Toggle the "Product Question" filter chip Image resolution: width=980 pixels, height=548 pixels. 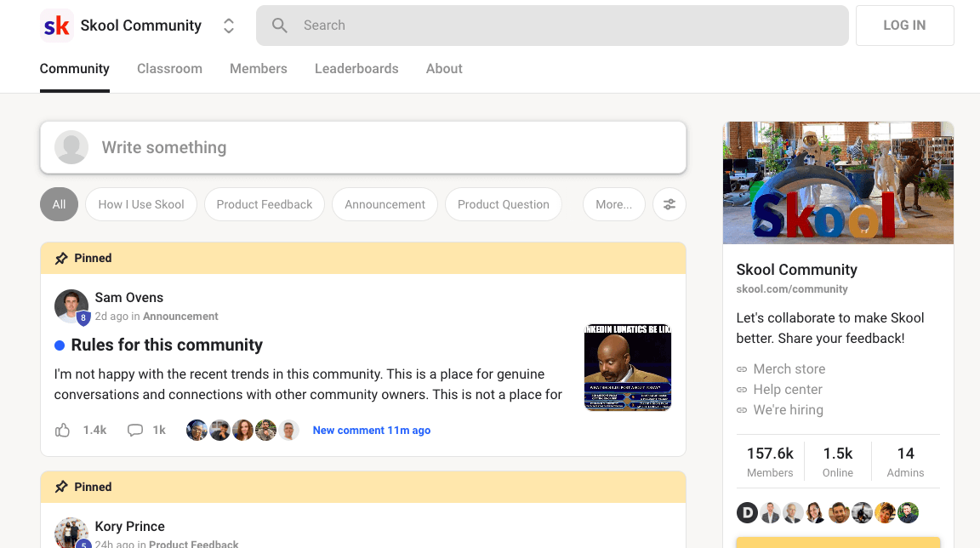[503, 204]
